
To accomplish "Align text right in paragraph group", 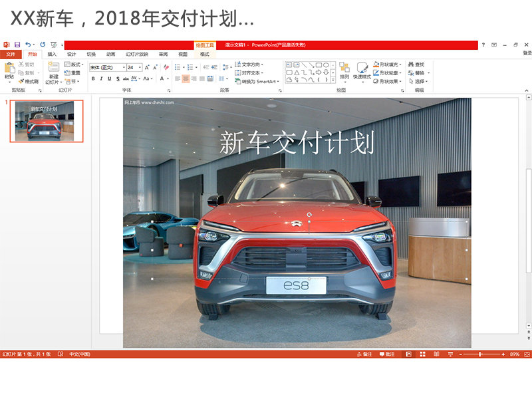I will (x=194, y=78).
